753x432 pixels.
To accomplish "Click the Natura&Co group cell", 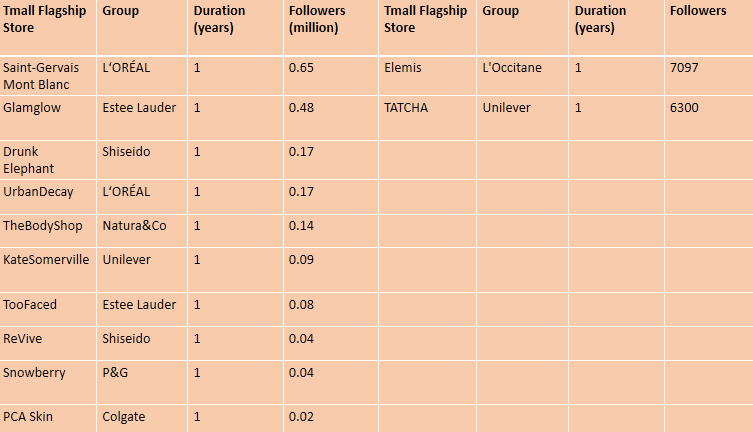I will pos(142,231).
